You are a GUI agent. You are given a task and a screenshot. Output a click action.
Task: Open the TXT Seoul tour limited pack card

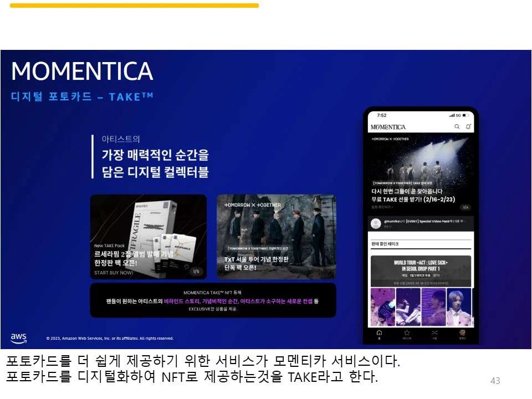click(277, 237)
